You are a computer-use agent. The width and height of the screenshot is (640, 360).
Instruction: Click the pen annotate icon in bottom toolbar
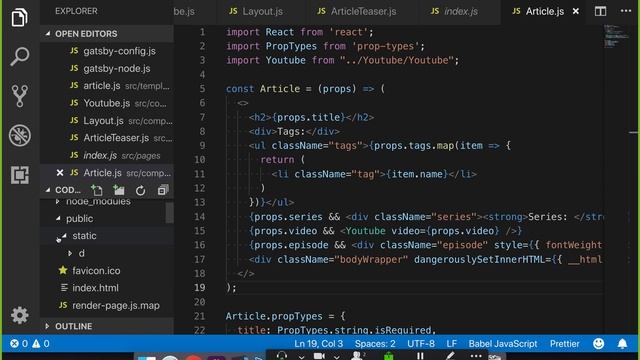pos(450,356)
